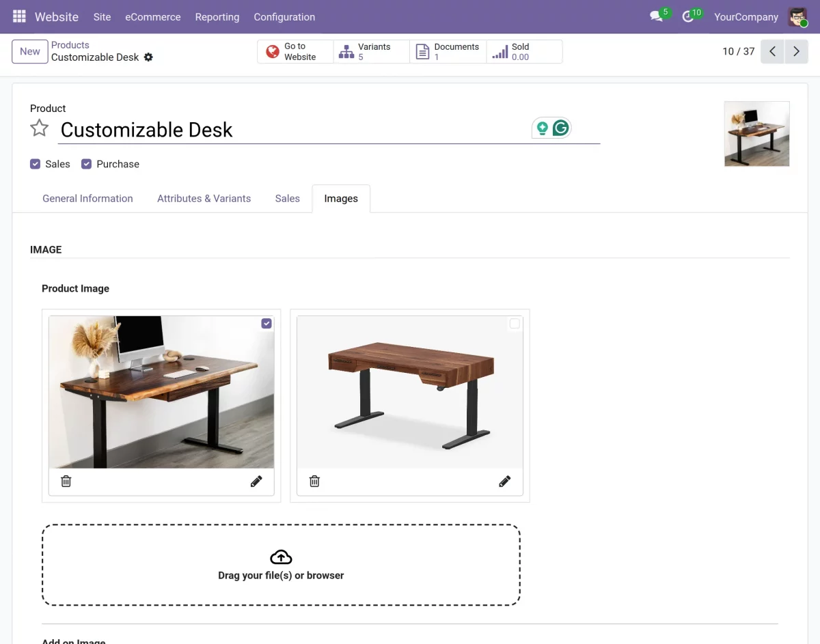This screenshot has height=644, width=820.
Task: Edit the second desk image with pencil
Action: tap(505, 481)
